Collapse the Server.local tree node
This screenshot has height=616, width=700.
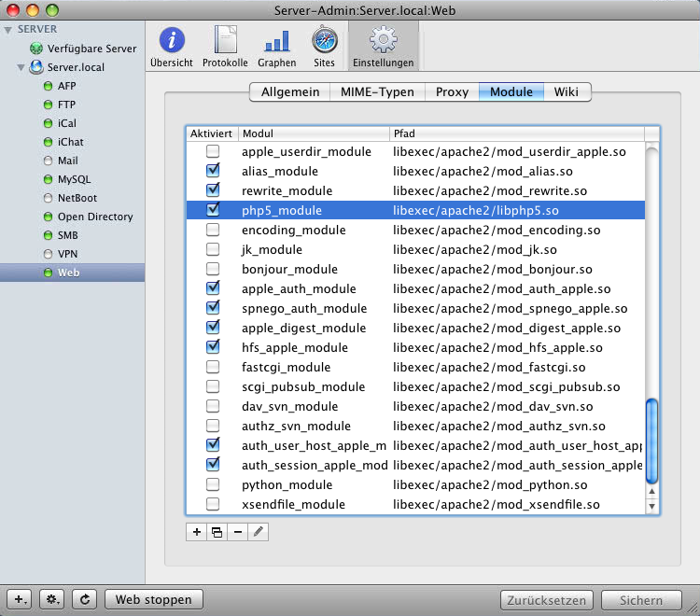21,67
